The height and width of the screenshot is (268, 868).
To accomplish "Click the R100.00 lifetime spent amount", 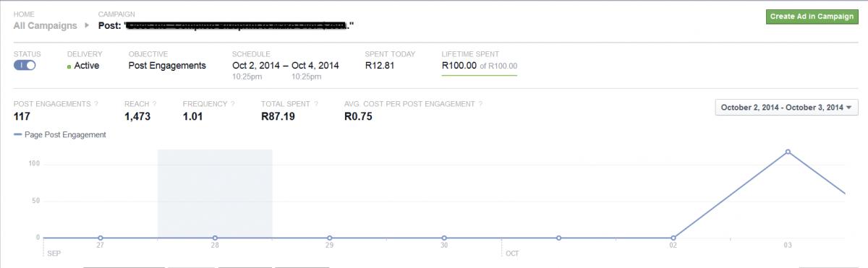I will click(459, 66).
